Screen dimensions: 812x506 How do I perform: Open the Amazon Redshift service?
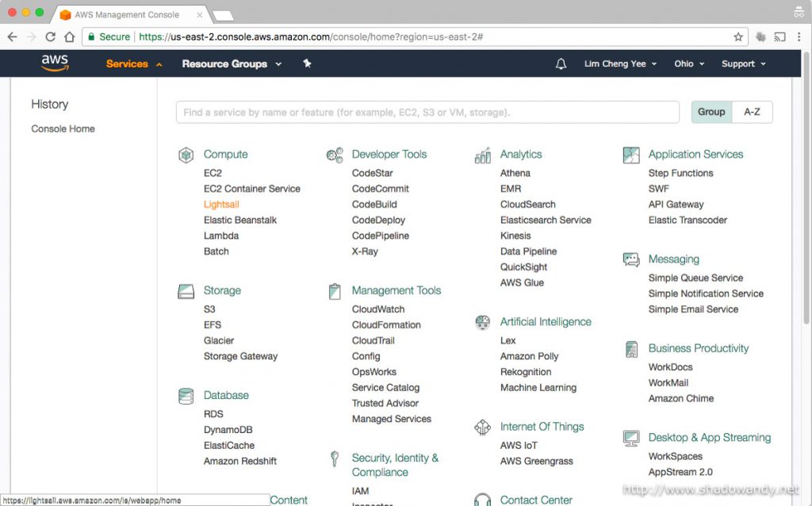pyautogui.click(x=239, y=461)
